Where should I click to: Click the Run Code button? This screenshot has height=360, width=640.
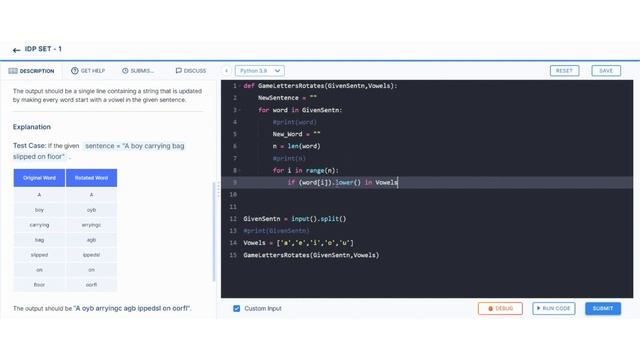(553, 308)
